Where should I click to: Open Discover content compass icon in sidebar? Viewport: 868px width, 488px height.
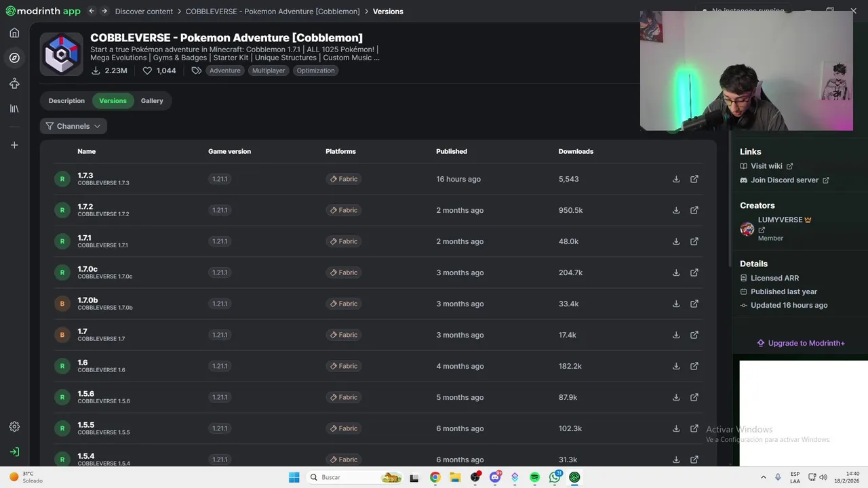coord(14,58)
